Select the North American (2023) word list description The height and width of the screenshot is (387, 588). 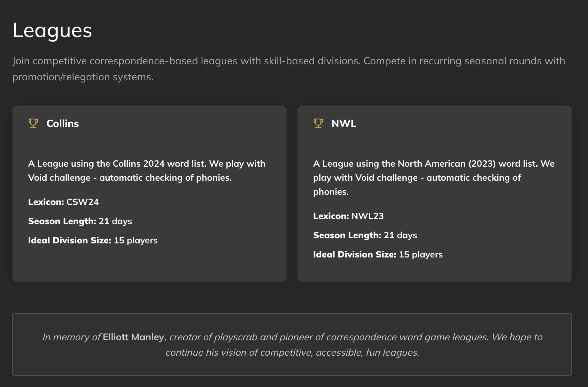click(434, 178)
